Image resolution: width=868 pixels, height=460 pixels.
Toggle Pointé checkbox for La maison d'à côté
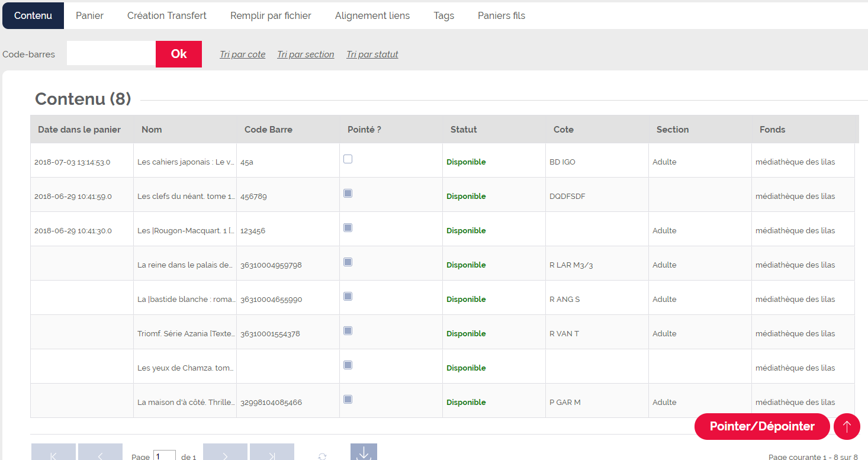pyautogui.click(x=348, y=399)
